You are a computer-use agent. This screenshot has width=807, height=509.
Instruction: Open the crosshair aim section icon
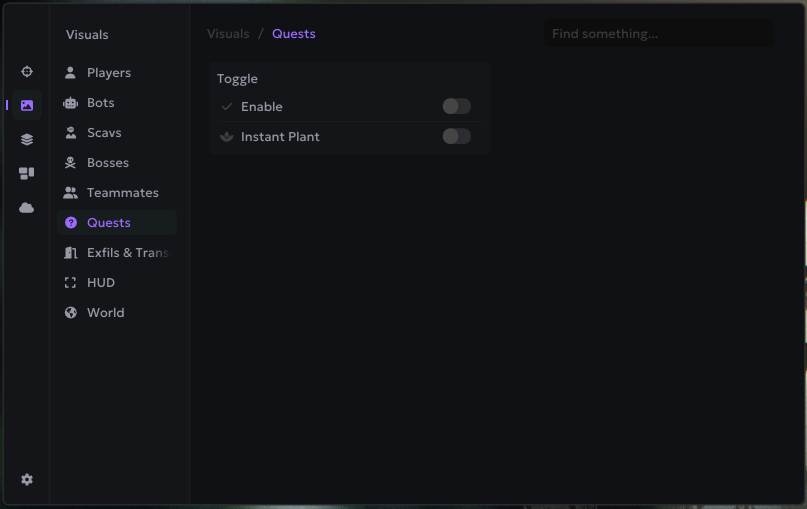coord(27,72)
